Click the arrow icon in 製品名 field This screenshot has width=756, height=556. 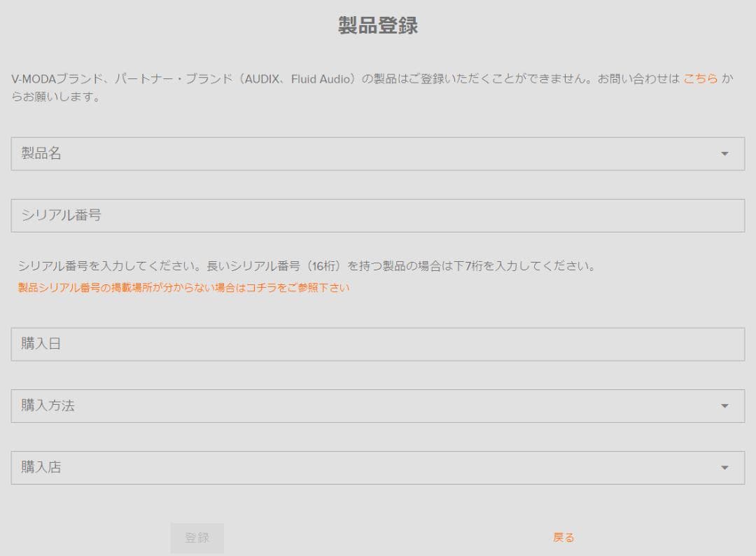tap(724, 154)
